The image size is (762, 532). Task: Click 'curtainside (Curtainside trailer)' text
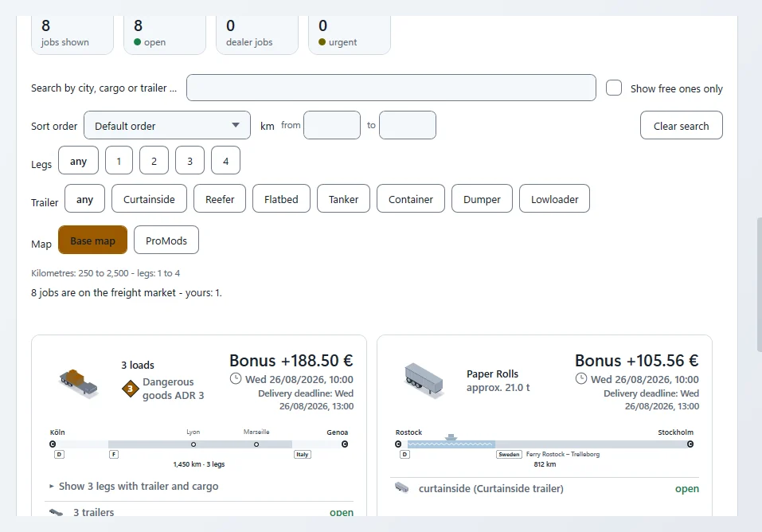490,489
